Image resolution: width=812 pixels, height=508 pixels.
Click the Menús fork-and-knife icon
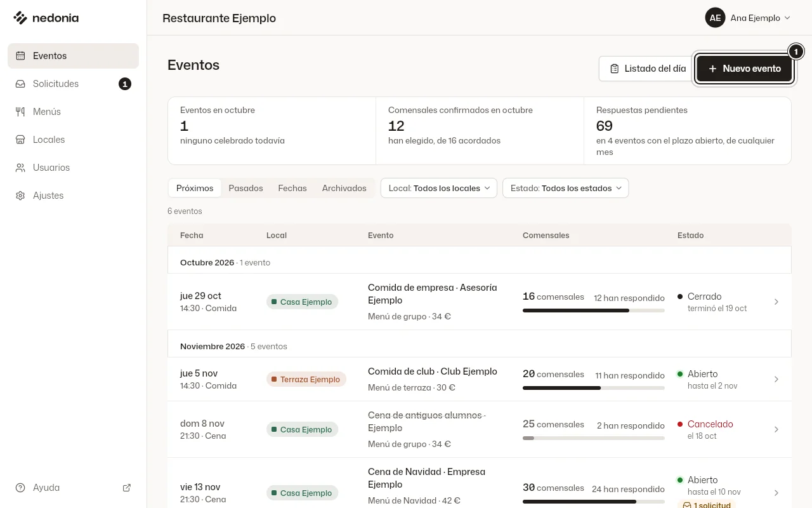pyautogui.click(x=20, y=112)
